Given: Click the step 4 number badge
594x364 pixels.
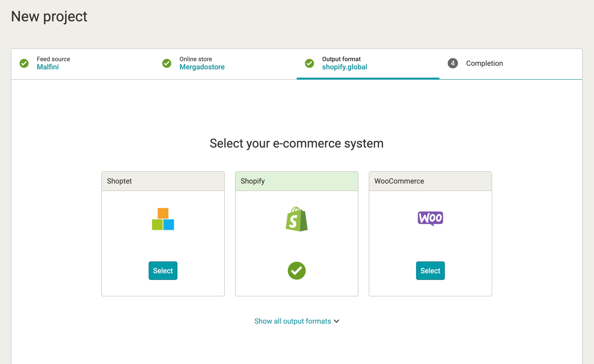Looking at the screenshot, I should (453, 63).
